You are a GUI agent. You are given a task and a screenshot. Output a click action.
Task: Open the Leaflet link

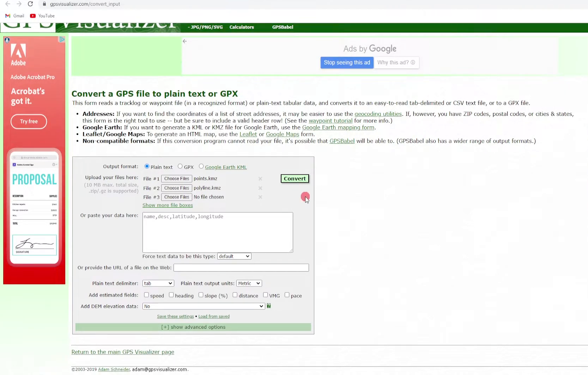coord(248,134)
